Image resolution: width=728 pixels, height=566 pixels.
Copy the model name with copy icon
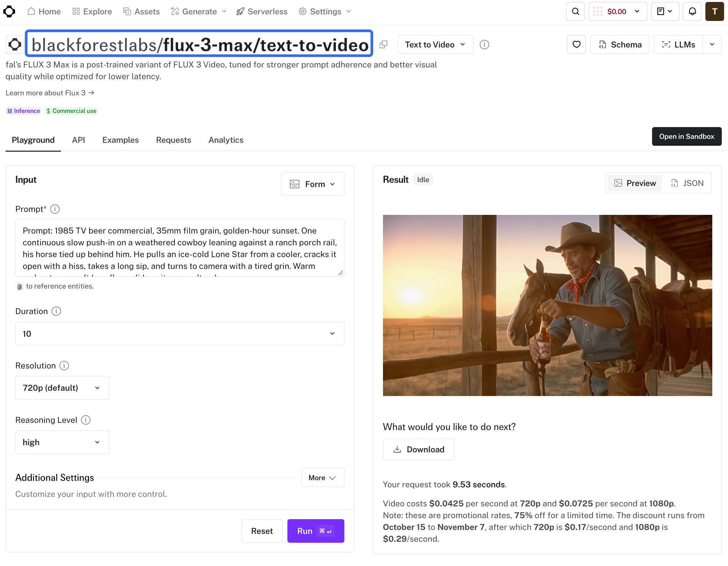tap(384, 44)
